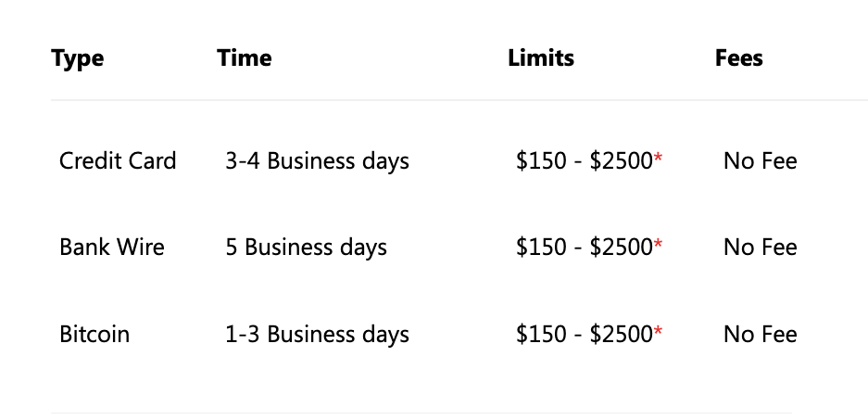
Task: Click the 5 Business days cell
Action: (x=306, y=248)
